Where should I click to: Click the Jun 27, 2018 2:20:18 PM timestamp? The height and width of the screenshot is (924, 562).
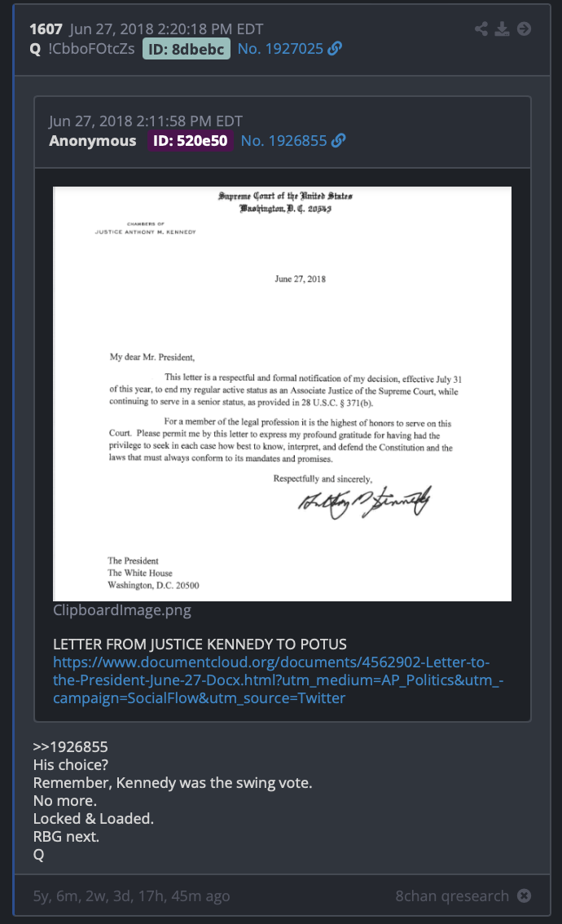tap(166, 29)
